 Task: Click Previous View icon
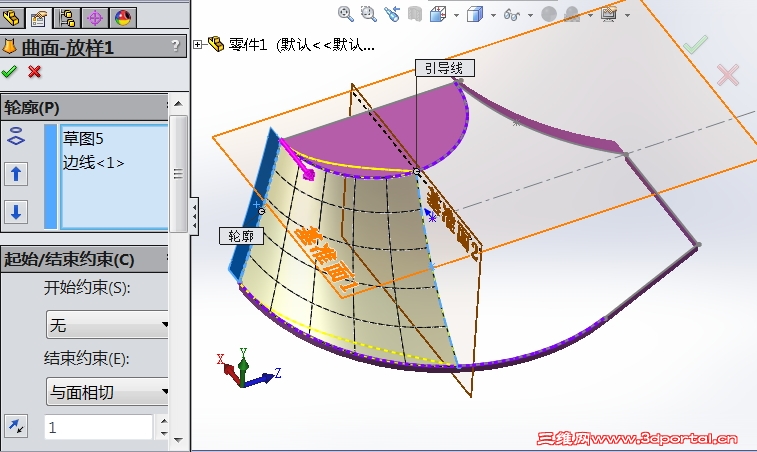pos(392,14)
